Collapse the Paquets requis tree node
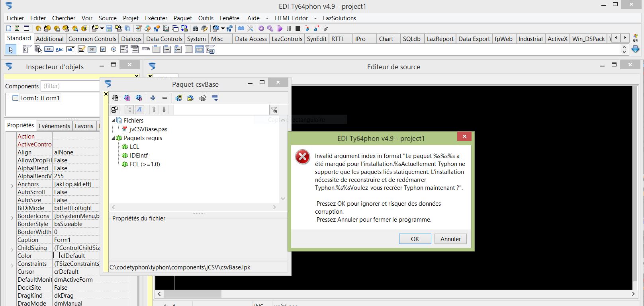644x306 pixels. (x=114, y=138)
